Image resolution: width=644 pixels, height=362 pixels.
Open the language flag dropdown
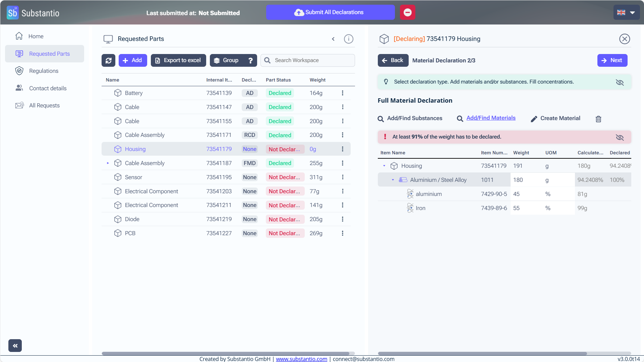(x=626, y=12)
